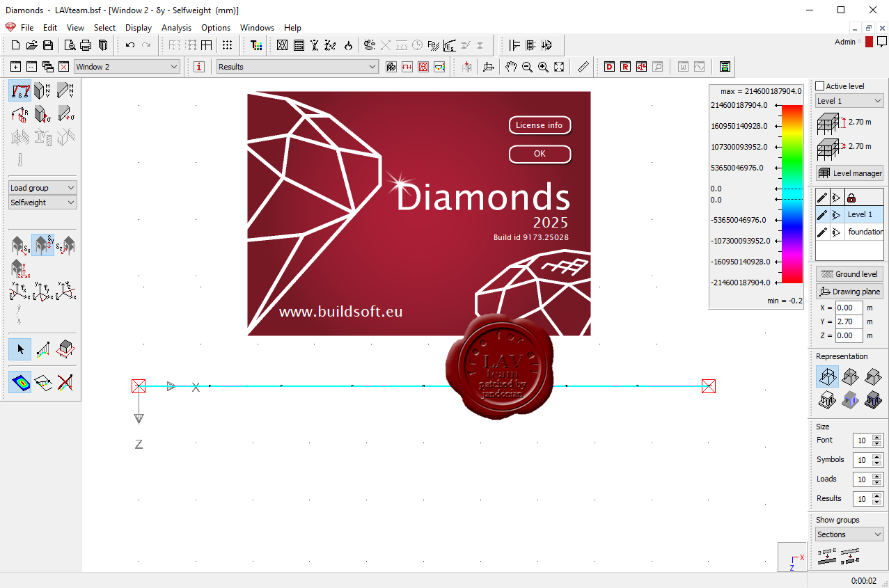The width and height of the screenshot is (889, 588).
Task: Toggle the arrow selection mode button
Action: tap(19, 349)
